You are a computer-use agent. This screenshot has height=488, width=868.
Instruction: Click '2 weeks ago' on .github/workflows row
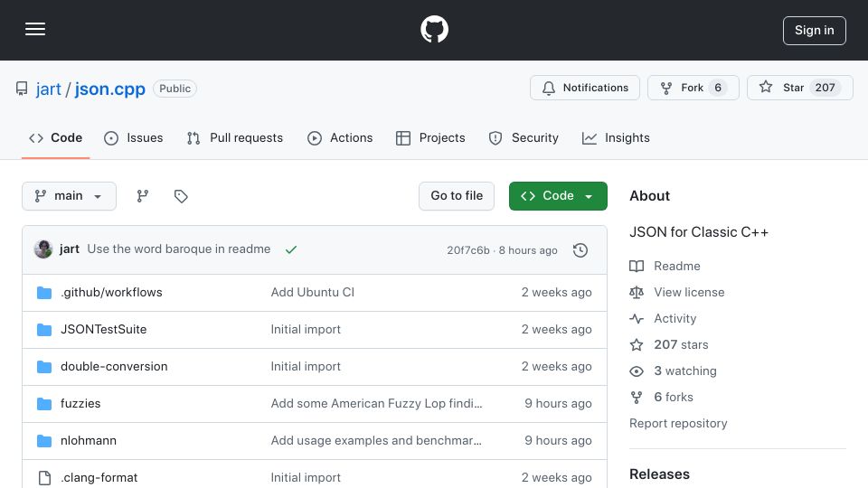click(556, 292)
